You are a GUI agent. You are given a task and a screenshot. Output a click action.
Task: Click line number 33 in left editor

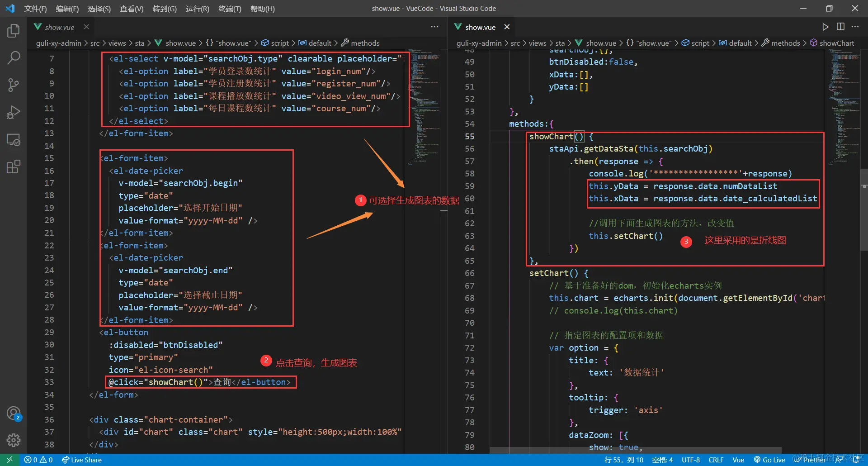[49, 382]
